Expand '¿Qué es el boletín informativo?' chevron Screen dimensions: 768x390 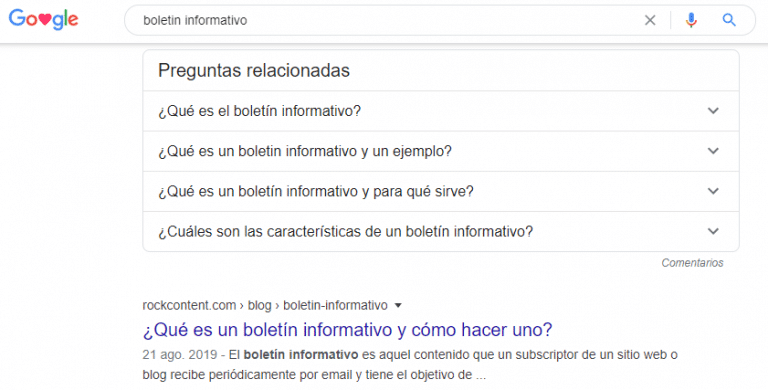pyautogui.click(x=713, y=111)
